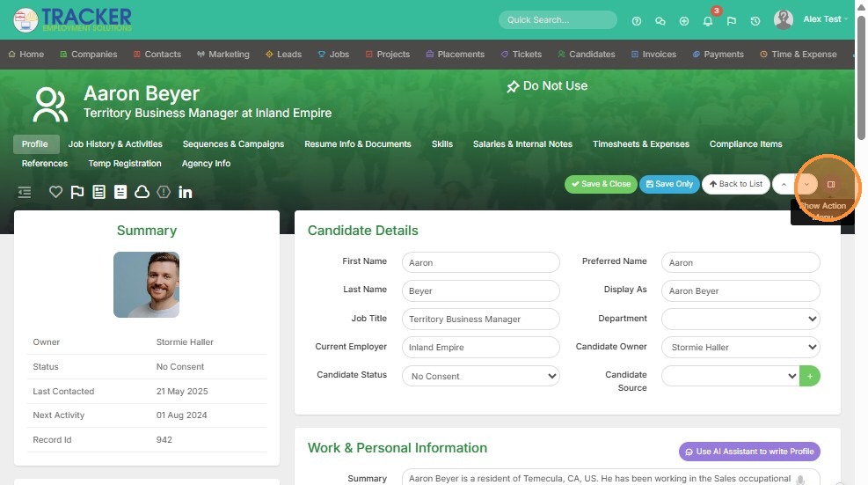Open the help question mark icon
Image resolution: width=868 pixels, height=485 pixels.
(x=637, y=21)
